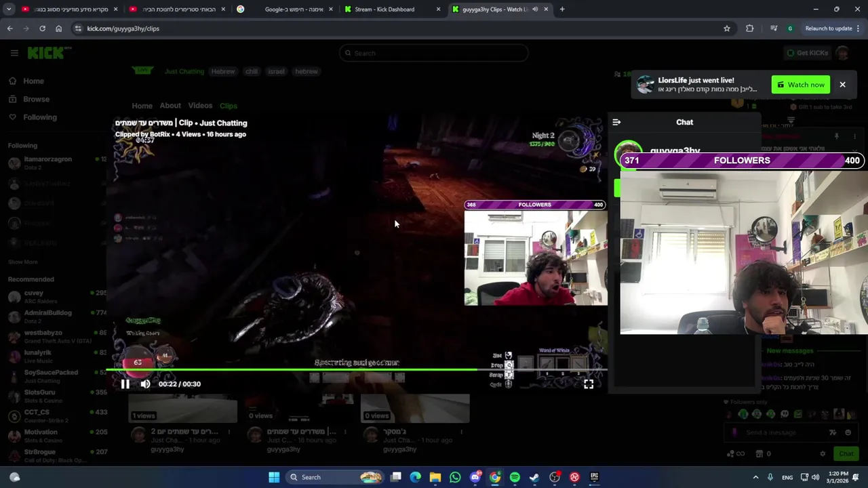Viewport: 868px width, 488px height.
Task: Open the chat emoji picker smiley
Action: [848, 432]
